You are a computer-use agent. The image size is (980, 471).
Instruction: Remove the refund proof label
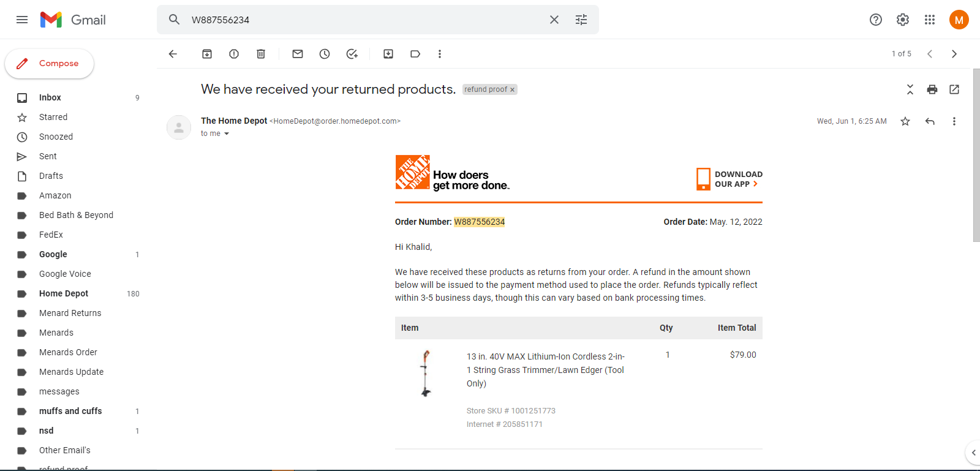point(513,90)
